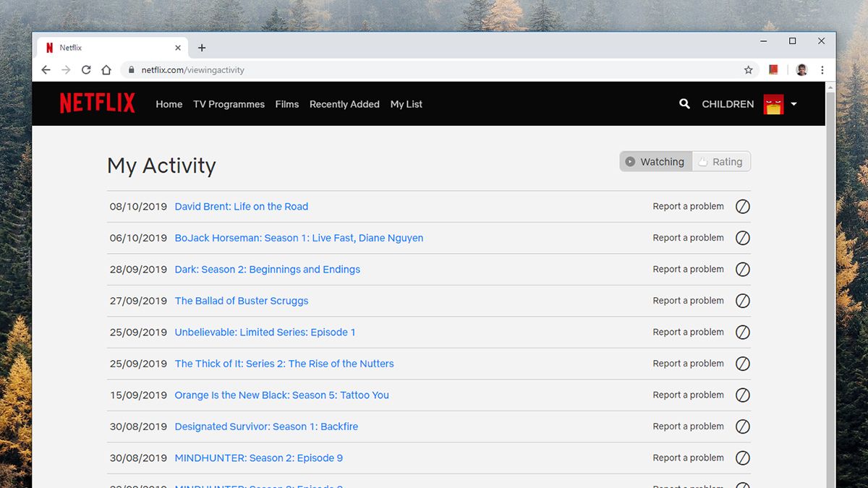Hide MINDHUNTER Episode 9 entry
This screenshot has height=488, width=868.
point(743,458)
